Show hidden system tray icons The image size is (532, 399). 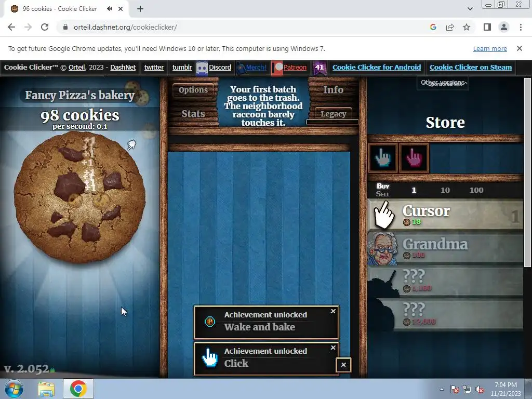click(442, 389)
